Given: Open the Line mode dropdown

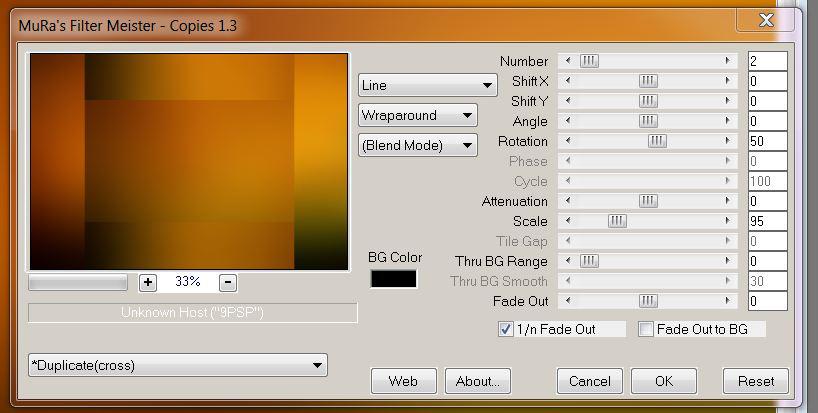Looking at the screenshot, I should point(427,85).
